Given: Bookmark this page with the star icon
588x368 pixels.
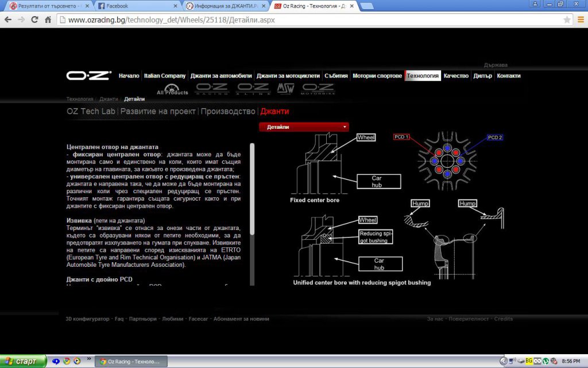Looking at the screenshot, I should click(567, 20).
